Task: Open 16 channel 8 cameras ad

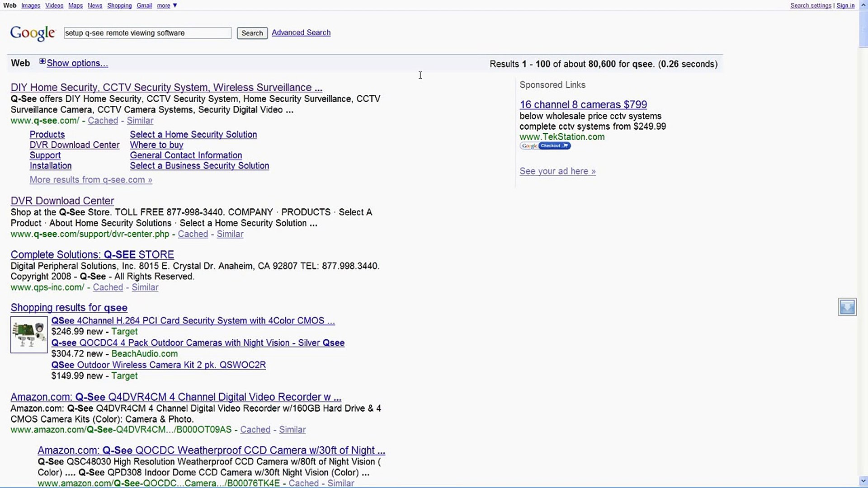Action: [583, 104]
